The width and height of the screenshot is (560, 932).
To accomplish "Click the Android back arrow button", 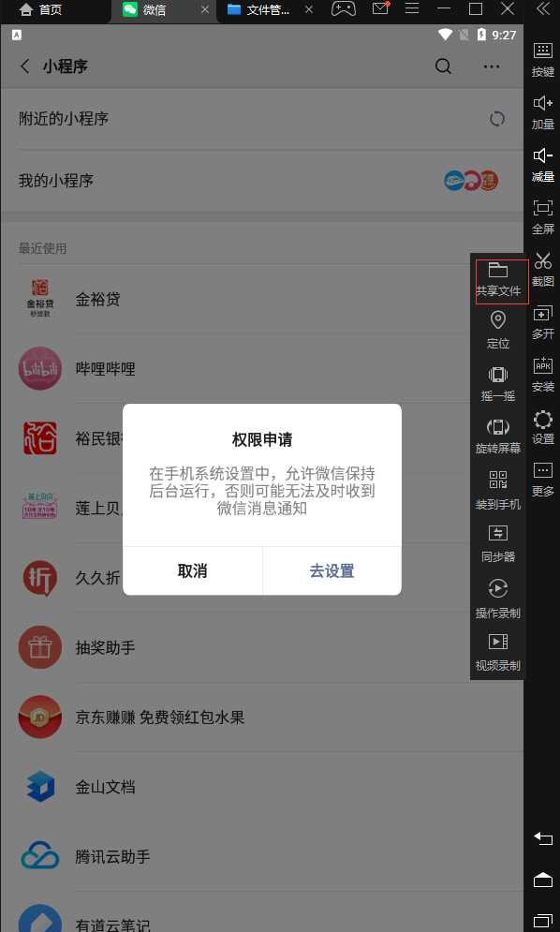I will click(543, 838).
